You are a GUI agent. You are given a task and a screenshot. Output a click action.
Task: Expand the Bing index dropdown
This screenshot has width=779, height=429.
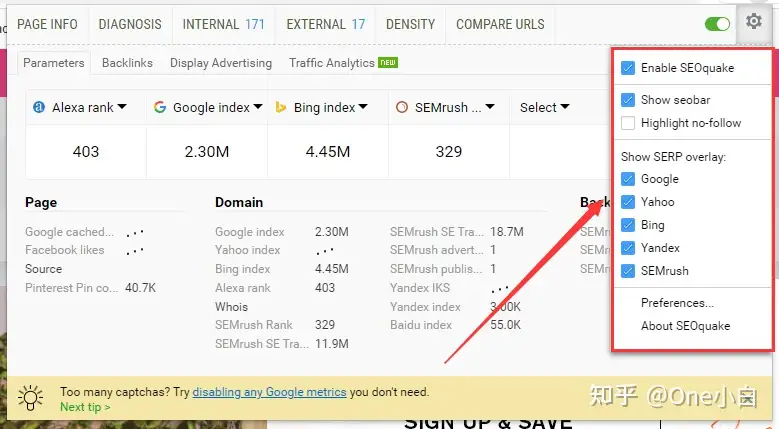coord(363,107)
